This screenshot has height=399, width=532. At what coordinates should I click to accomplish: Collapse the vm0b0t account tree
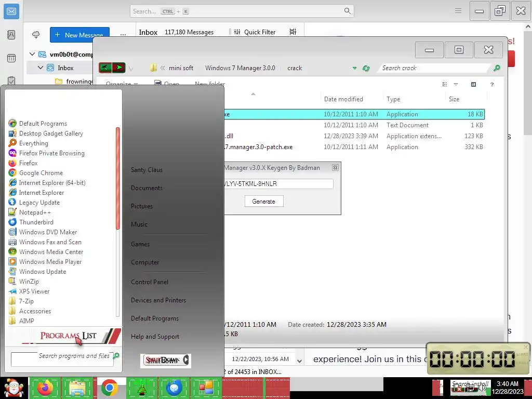(x=32, y=54)
